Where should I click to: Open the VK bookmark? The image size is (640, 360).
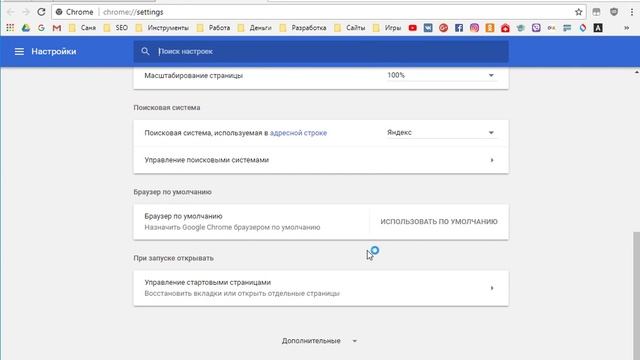click(428, 28)
